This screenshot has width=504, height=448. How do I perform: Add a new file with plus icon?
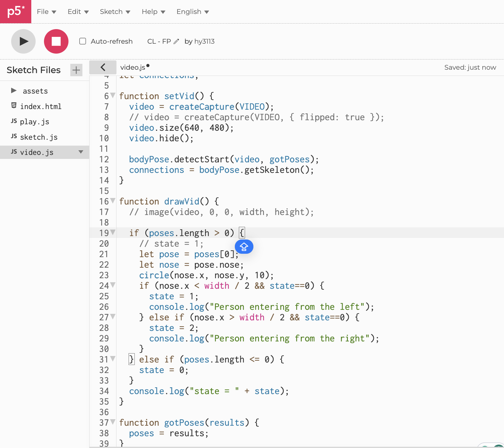click(x=76, y=70)
